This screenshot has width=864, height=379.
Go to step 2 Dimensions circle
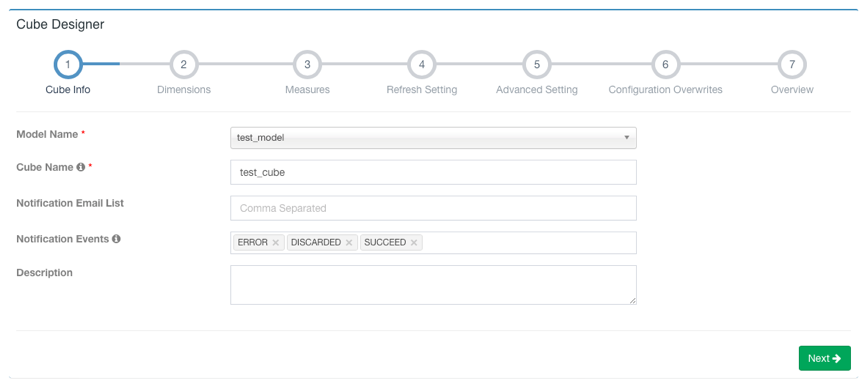pyautogui.click(x=183, y=64)
